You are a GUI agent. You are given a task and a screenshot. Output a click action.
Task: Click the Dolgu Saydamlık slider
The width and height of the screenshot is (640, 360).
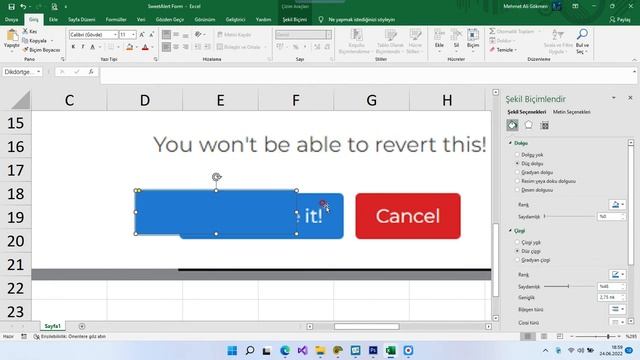[569, 216]
